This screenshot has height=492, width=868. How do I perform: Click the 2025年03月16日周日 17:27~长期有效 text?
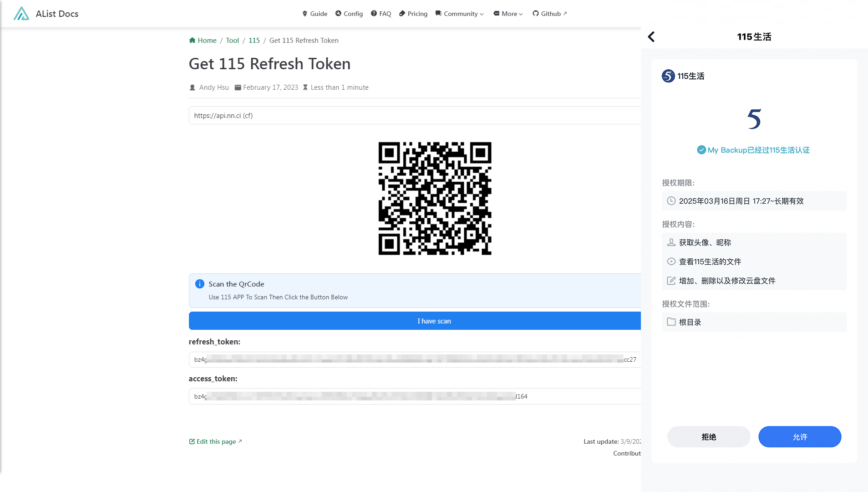click(x=741, y=201)
